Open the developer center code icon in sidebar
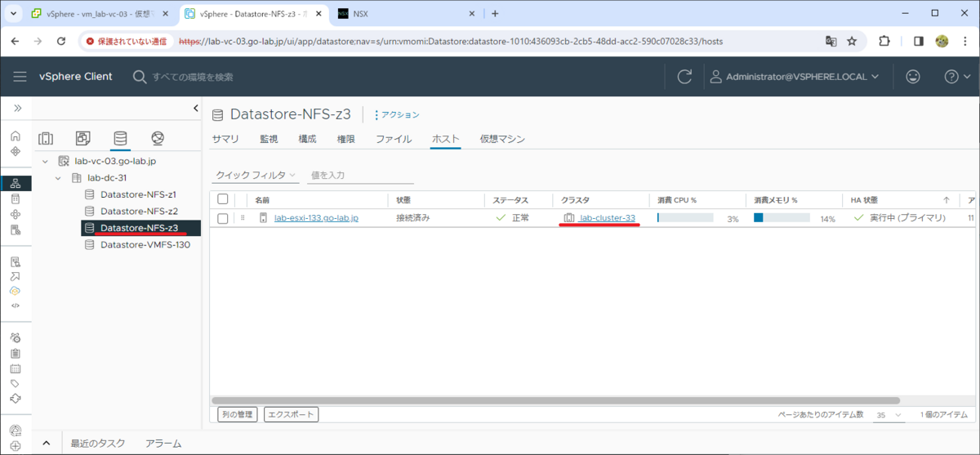Screen dimensions: 980x455 pos(16,306)
